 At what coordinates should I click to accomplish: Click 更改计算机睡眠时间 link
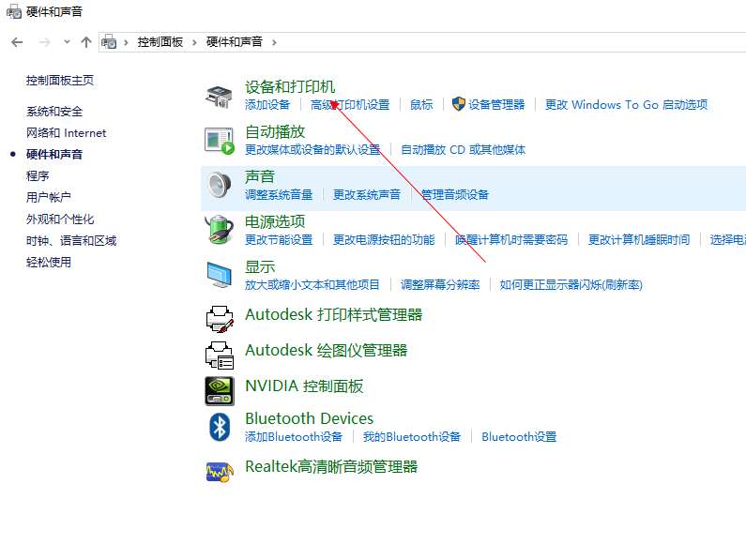pyautogui.click(x=639, y=240)
